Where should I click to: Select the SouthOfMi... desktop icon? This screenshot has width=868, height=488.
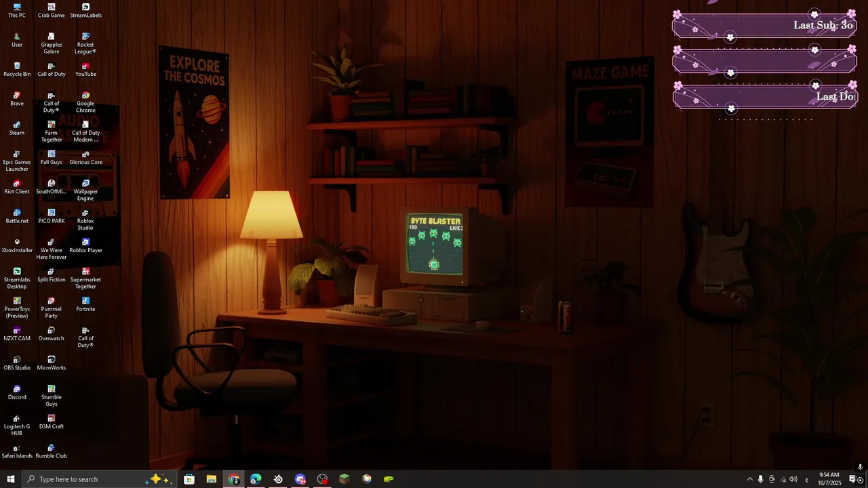52,187
